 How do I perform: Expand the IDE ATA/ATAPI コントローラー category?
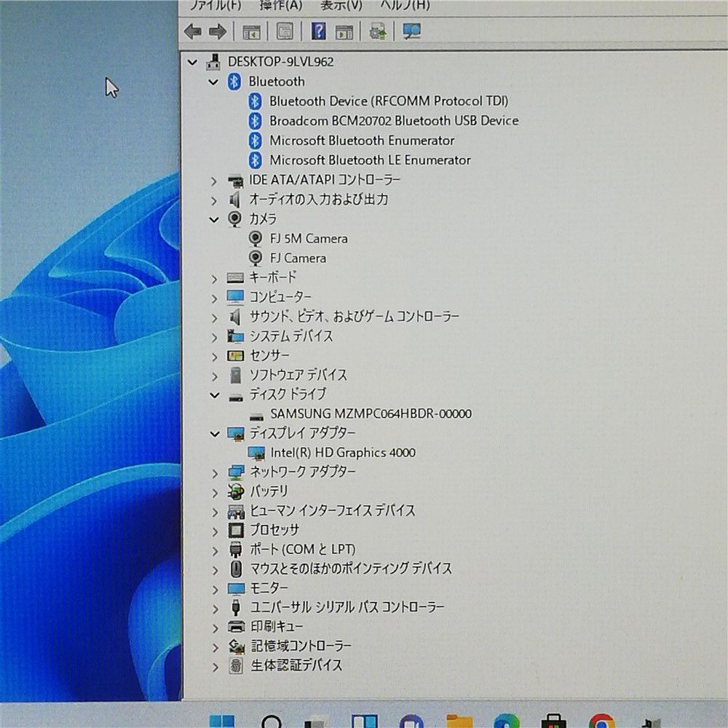coord(213,181)
